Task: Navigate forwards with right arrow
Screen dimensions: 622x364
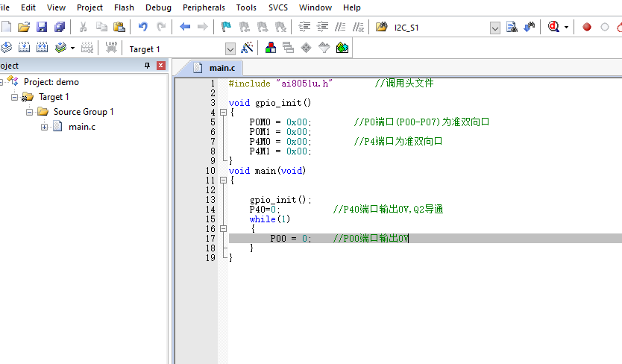Action: (x=202, y=27)
